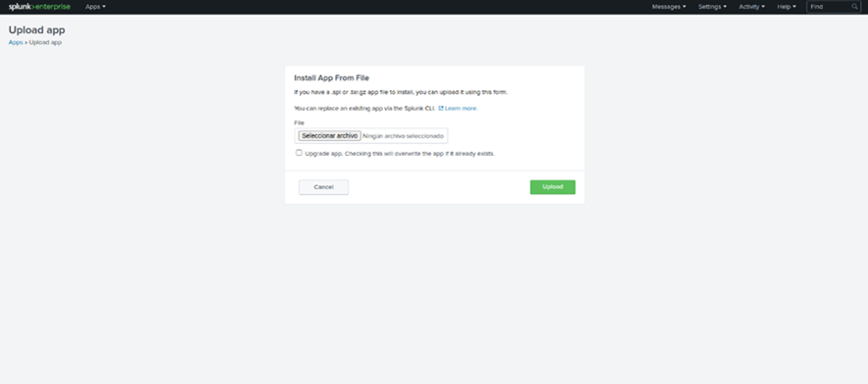The width and height of the screenshot is (868, 384).
Task: Open the Help menu
Action: pyautogui.click(x=787, y=7)
